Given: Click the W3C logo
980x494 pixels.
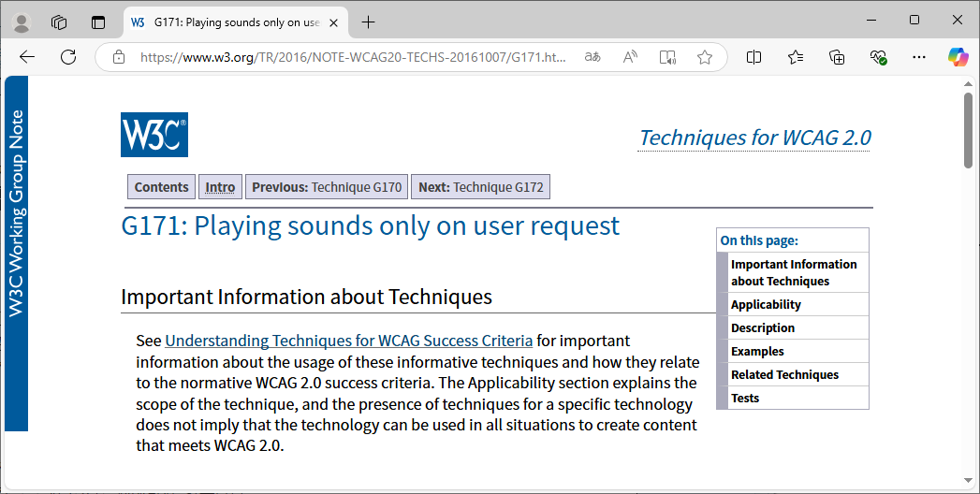Looking at the screenshot, I should pos(154,135).
